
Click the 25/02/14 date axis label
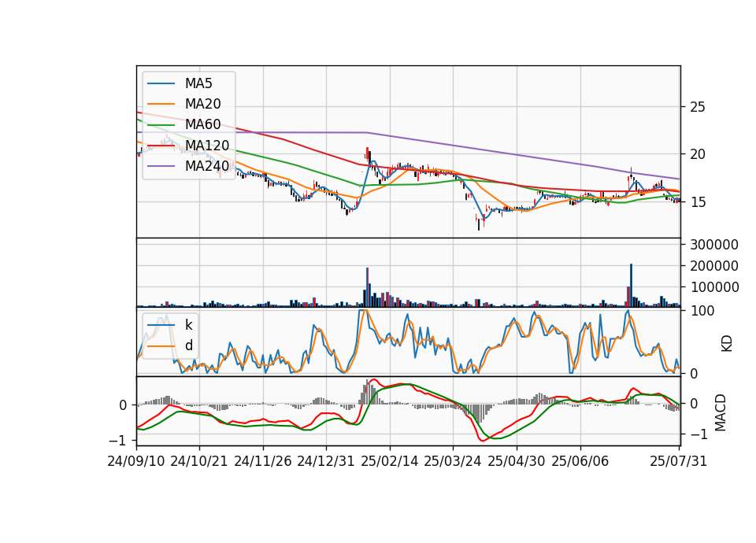[x=390, y=461]
